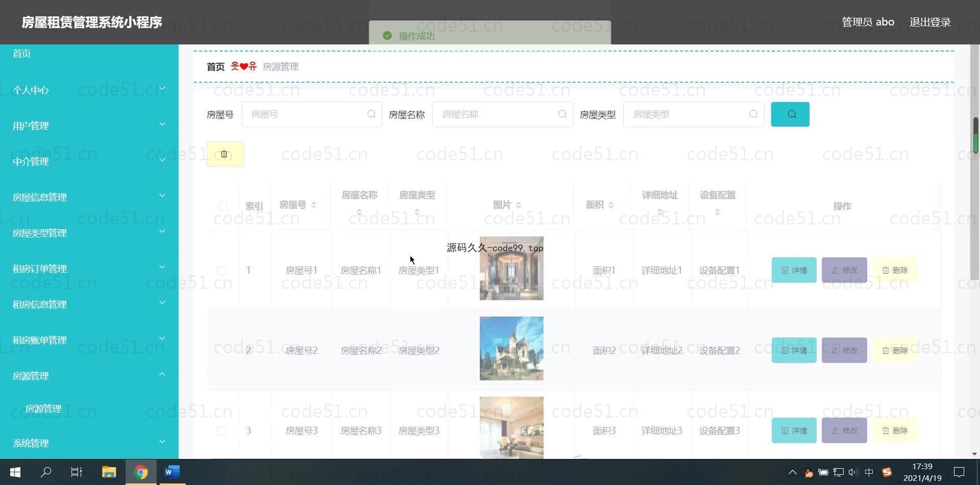The height and width of the screenshot is (485, 980).
Task: Sort table by 面积 column arrows
Action: point(611,205)
